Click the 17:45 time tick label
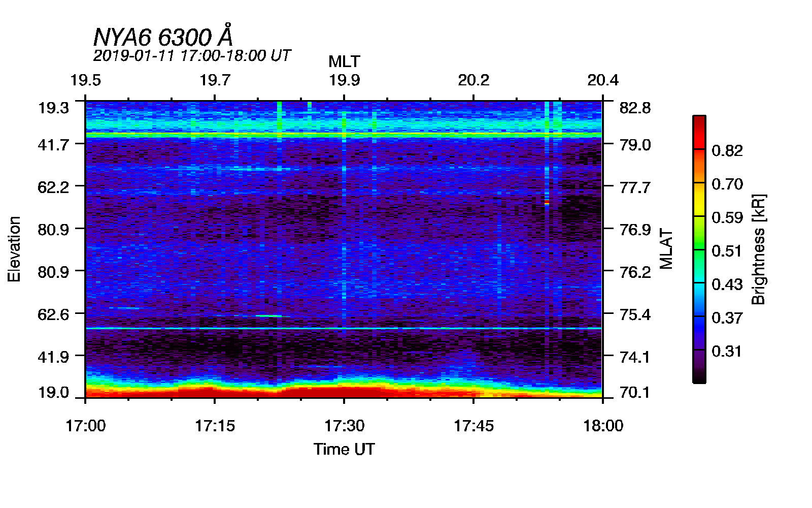 [x=473, y=425]
